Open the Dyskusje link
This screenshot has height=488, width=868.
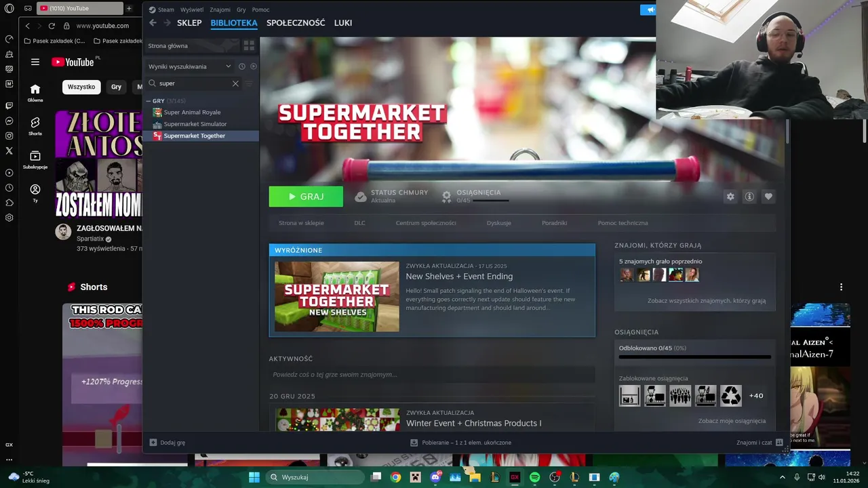tap(498, 223)
